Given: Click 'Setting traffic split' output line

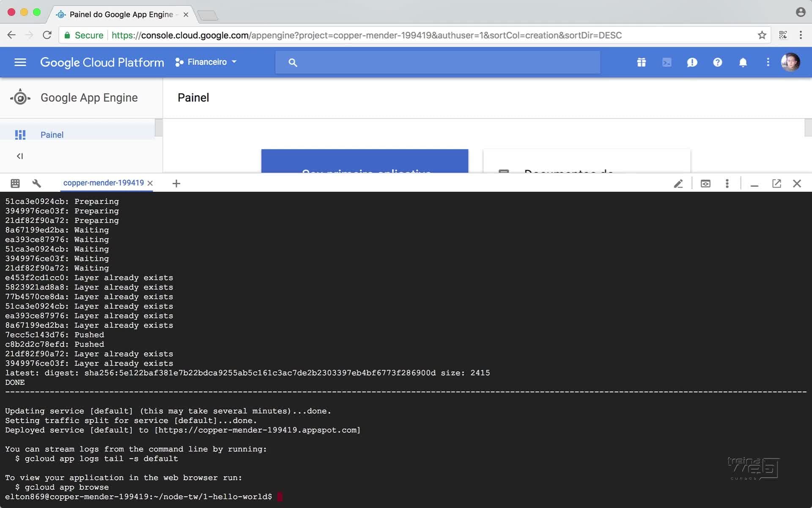Looking at the screenshot, I should point(131,420).
